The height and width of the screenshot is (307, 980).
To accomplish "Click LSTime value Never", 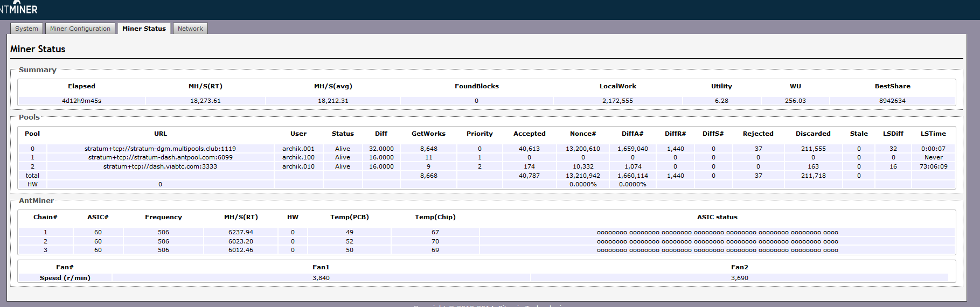I will 934,157.
